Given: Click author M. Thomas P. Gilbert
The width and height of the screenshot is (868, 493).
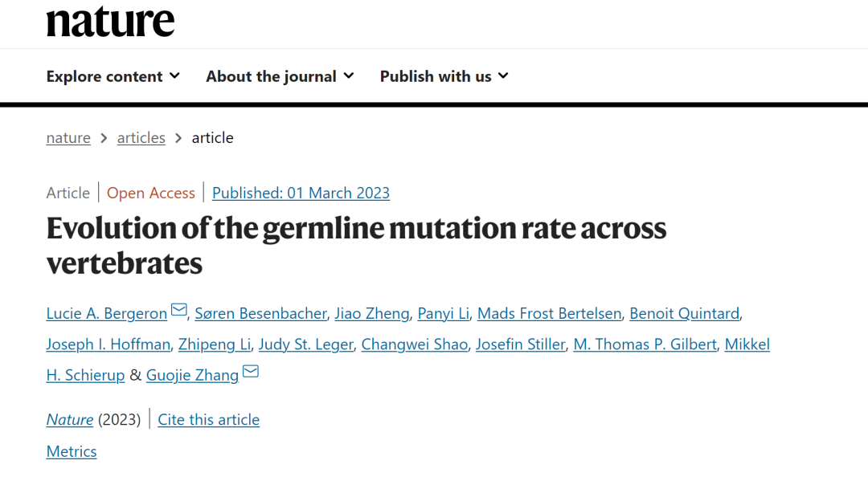Looking at the screenshot, I should click(645, 344).
